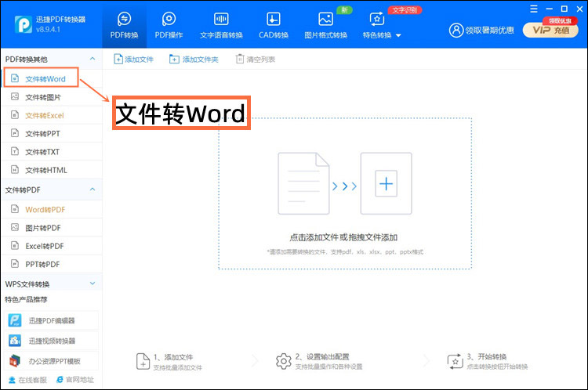Open the PDF转换 tab
588x390 pixels.
point(124,25)
